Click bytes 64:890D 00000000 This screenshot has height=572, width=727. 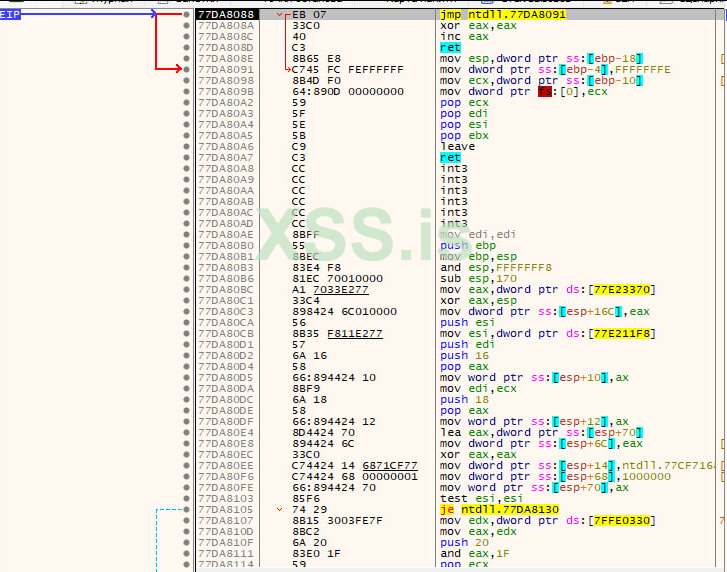[x=348, y=92]
